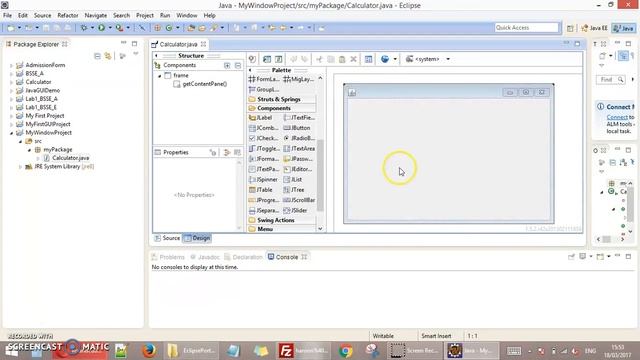This screenshot has height=360, width=640.
Task: Open the Refactor menu
Action: 68,16
